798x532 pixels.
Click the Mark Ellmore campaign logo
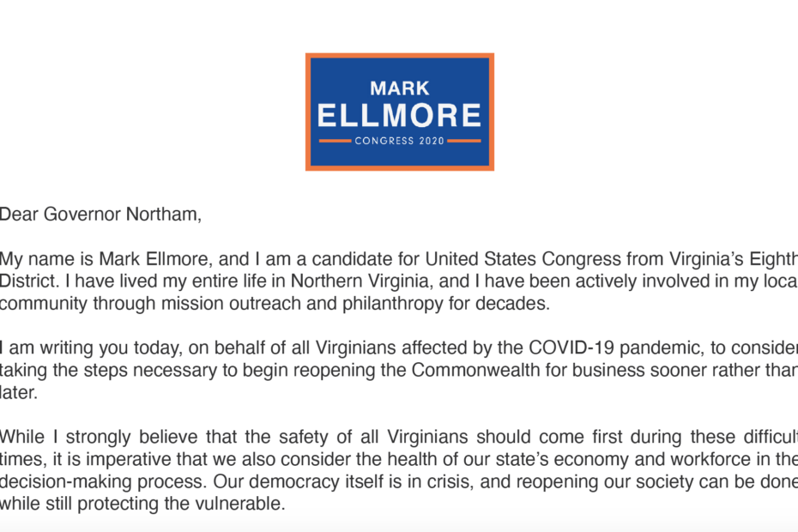[x=400, y=112]
